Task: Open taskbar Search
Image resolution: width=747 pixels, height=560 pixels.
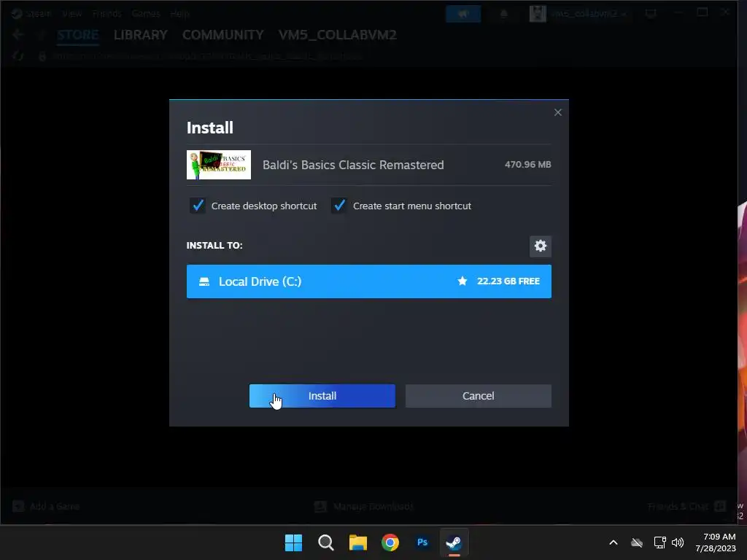Action: (326, 542)
